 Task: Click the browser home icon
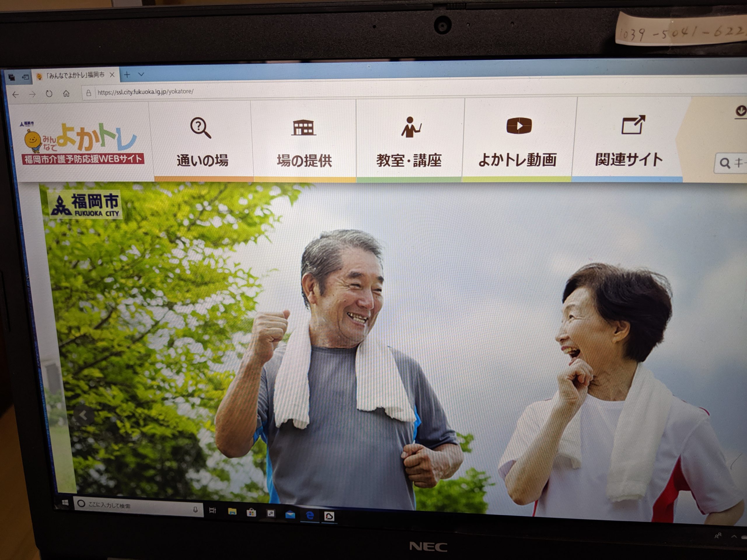coord(66,94)
